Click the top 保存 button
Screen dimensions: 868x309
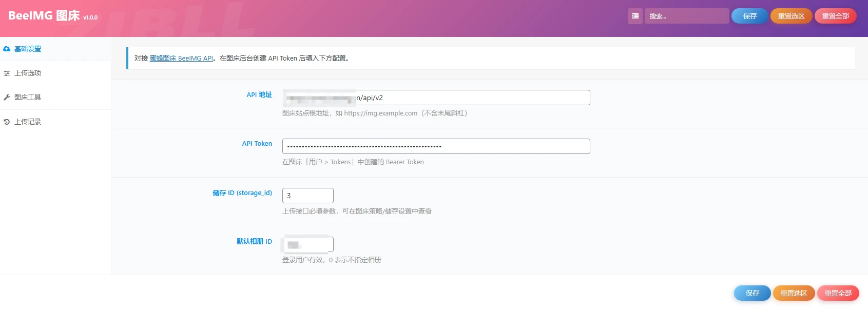click(750, 16)
